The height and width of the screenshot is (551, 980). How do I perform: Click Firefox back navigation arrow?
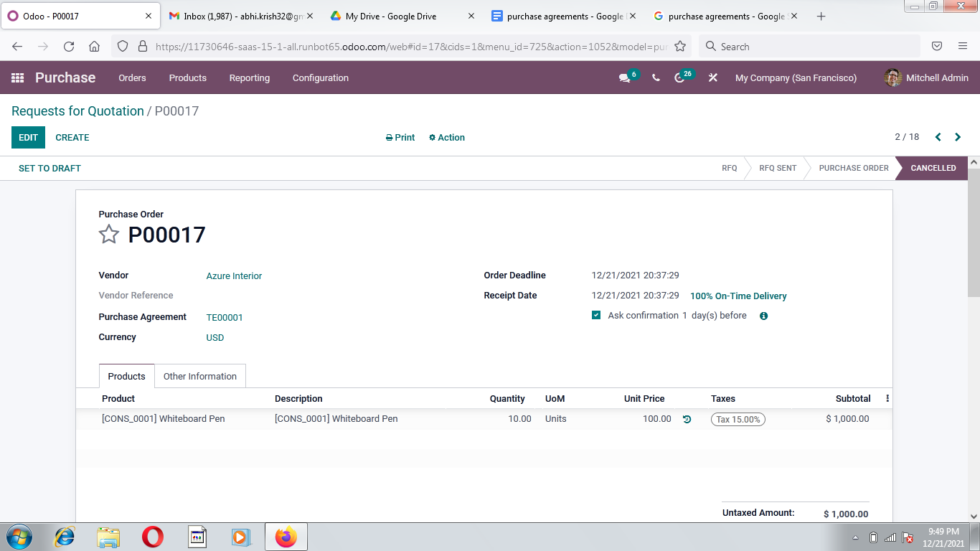click(x=17, y=46)
